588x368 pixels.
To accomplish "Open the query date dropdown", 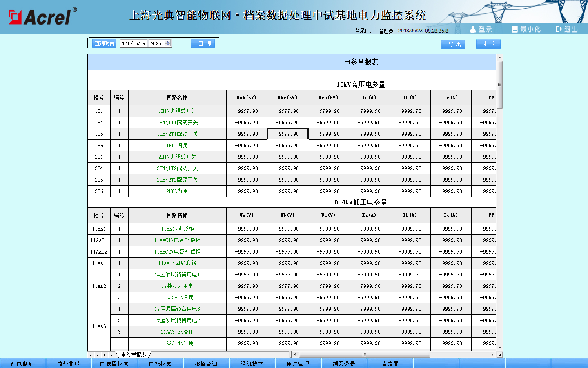I will (144, 44).
